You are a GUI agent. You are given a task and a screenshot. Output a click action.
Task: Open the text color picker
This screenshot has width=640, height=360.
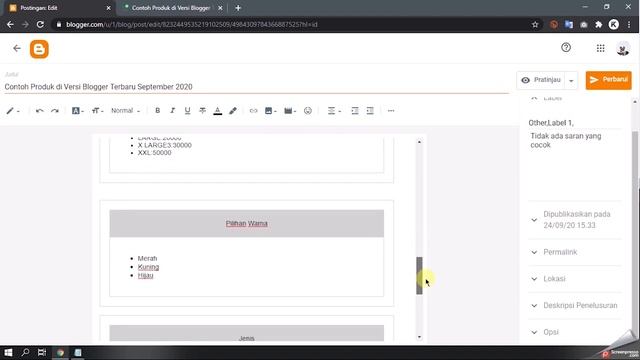coord(218,111)
